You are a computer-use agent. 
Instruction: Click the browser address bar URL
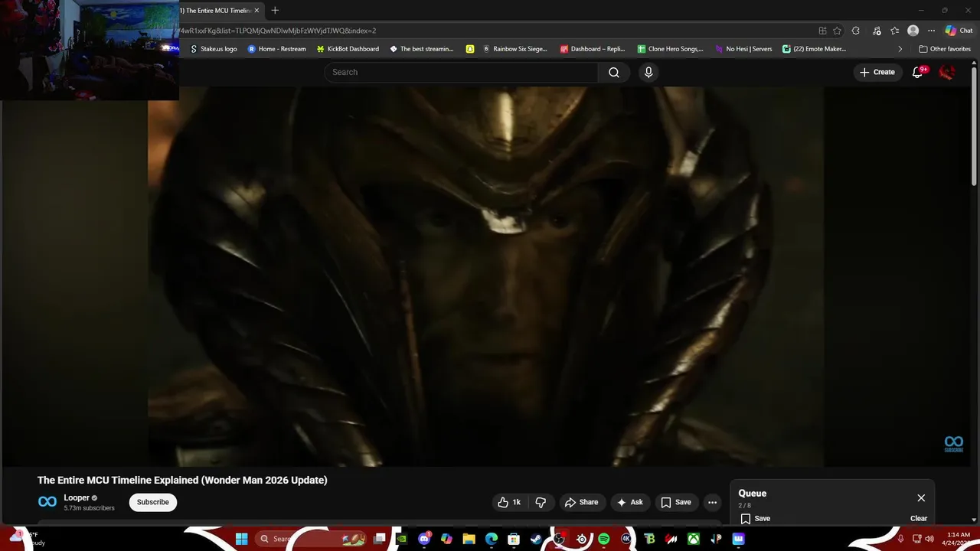(278, 31)
